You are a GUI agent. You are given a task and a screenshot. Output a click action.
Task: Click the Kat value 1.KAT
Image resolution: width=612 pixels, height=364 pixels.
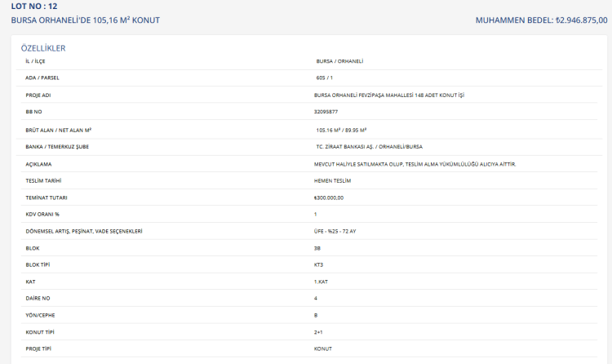[321, 282]
